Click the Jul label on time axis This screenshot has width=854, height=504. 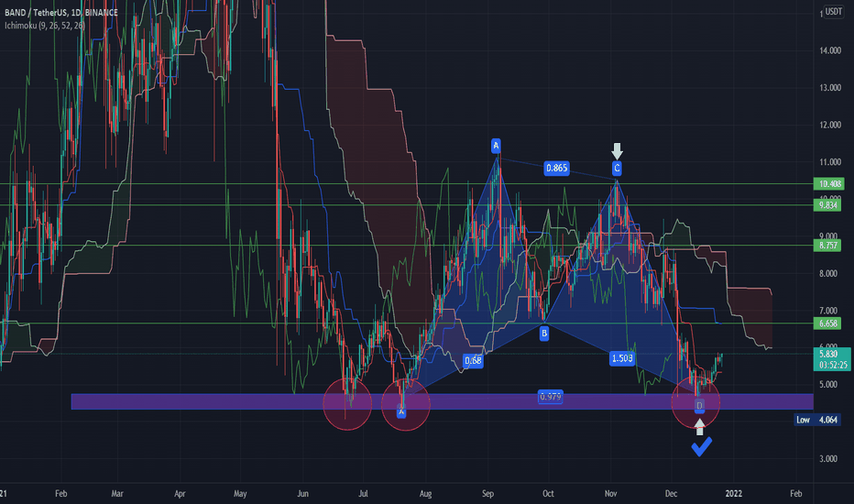(x=363, y=494)
